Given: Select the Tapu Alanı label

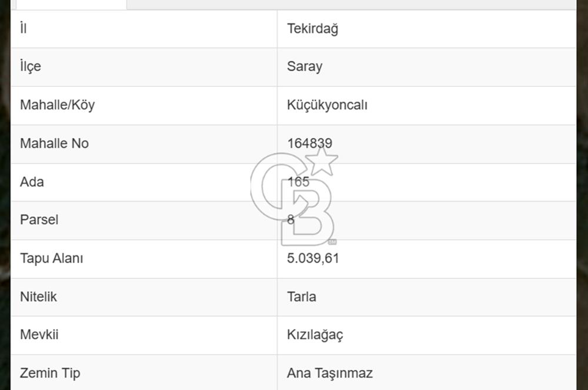Looking at the screenshot, I should (x=51, y=258).
